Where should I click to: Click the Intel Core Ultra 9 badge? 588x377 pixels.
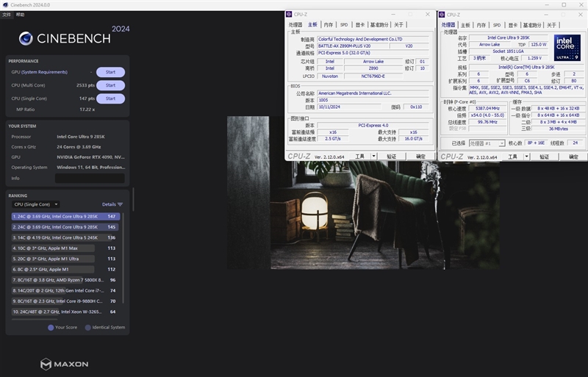coord(567,49)
